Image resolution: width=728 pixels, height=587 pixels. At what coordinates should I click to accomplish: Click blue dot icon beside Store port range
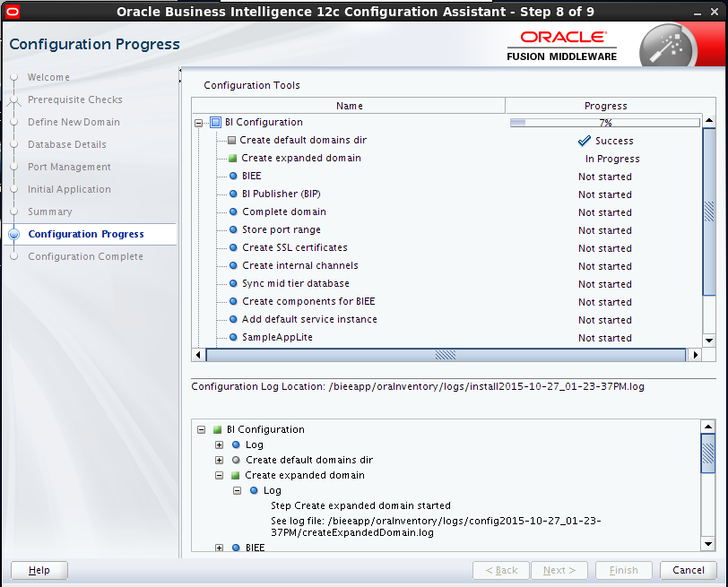[x=233, y=229]
